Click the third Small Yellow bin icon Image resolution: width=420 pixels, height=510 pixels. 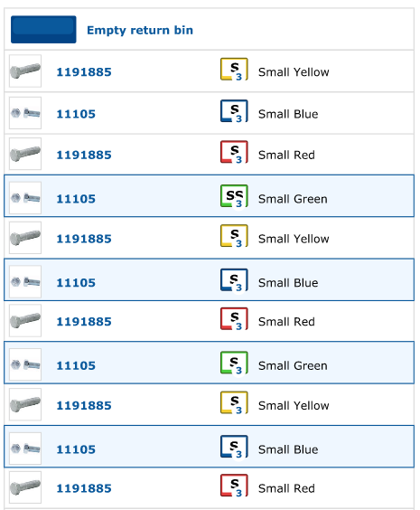(x=234, y=403)
